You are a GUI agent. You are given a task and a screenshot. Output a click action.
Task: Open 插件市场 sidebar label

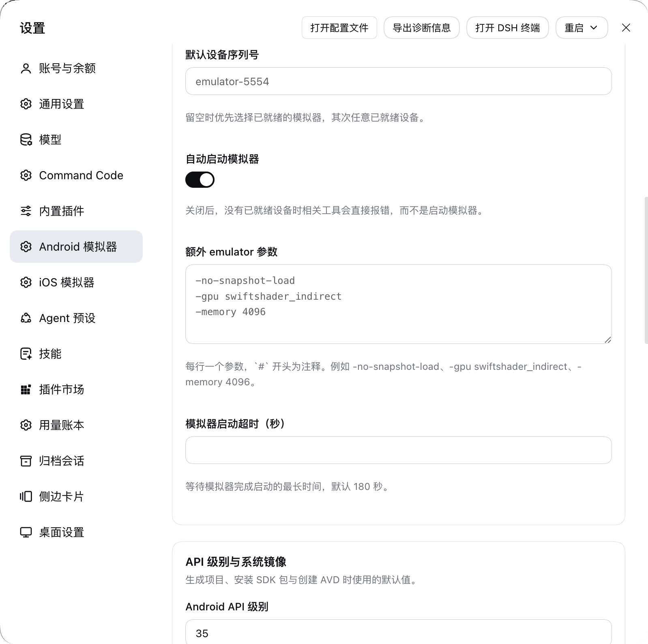click(x=62, y=390)
